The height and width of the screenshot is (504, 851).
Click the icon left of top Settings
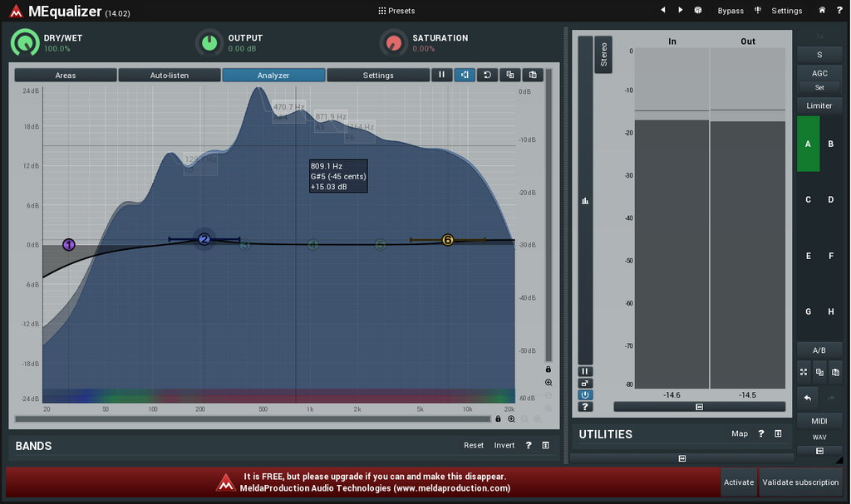point(758,10)
